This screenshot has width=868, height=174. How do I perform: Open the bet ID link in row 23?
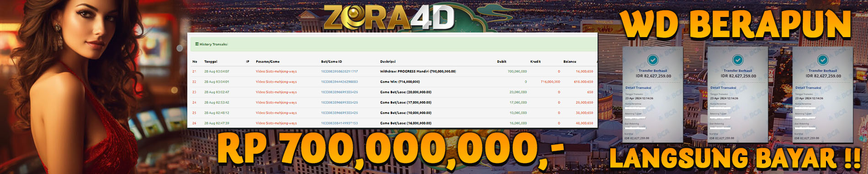point(339,92)
